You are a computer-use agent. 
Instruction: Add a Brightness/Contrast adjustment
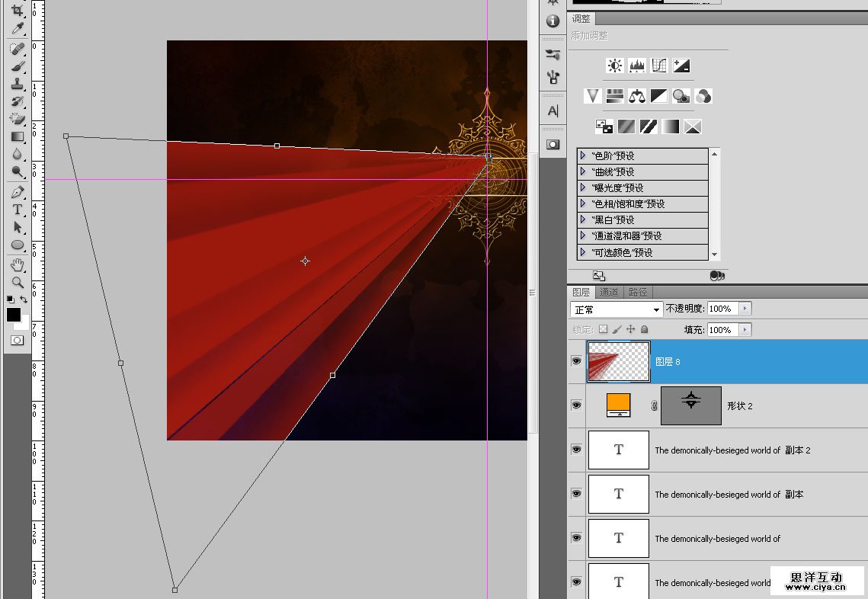click(614, 66)
